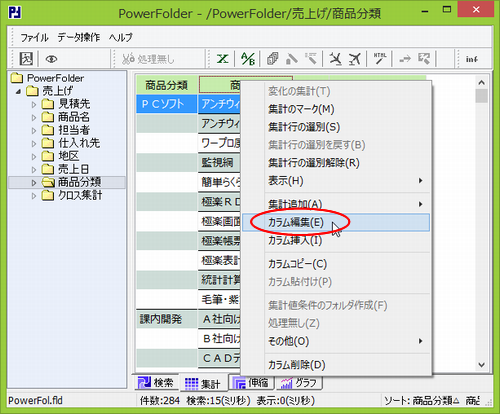Expand the 見積先 folder arrow

[x=34, y=104]
